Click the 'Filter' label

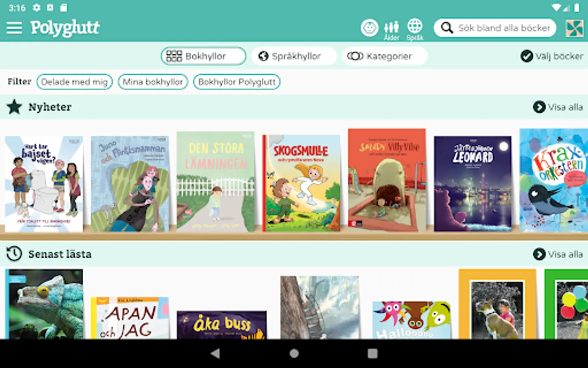[19, 81]
